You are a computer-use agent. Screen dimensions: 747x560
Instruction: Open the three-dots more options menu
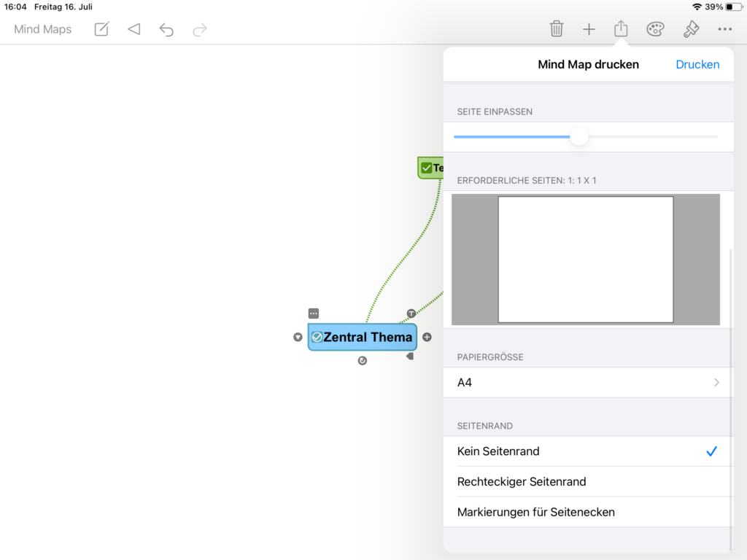[724, 29]
